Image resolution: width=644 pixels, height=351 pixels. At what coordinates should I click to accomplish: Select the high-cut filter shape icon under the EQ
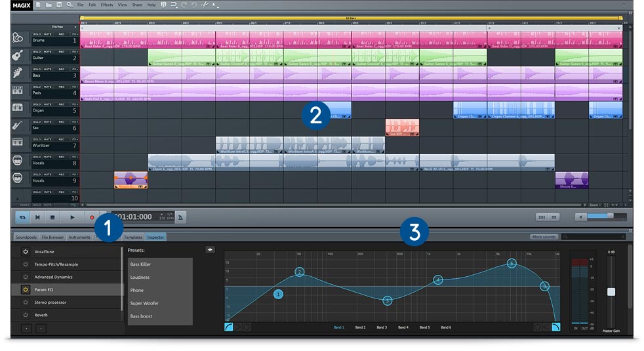click(555, 327)
